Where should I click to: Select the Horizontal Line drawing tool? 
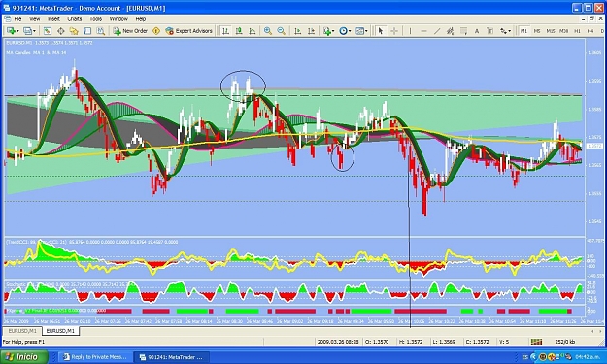pos(423,31)
